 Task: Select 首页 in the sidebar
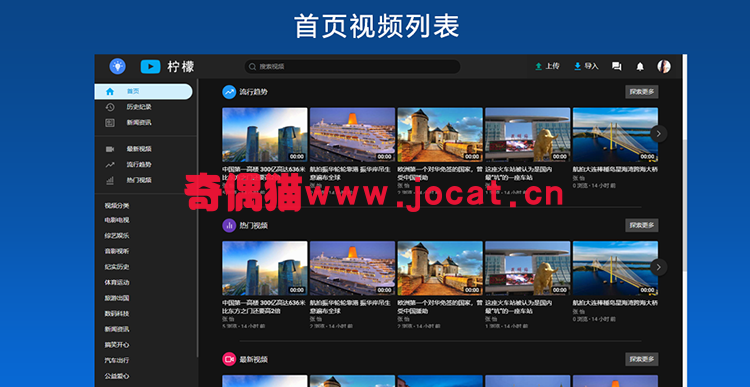(x=143, y=91)
